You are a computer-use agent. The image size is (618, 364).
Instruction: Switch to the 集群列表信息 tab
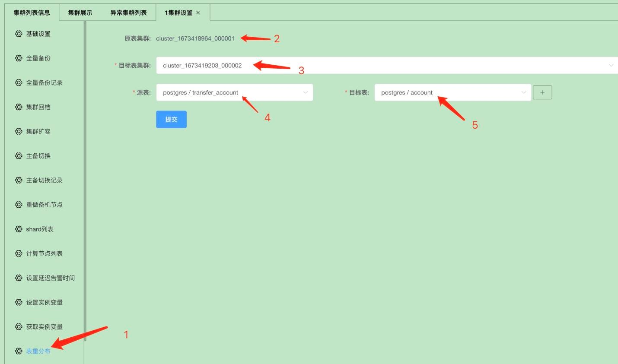pos(32,13)
